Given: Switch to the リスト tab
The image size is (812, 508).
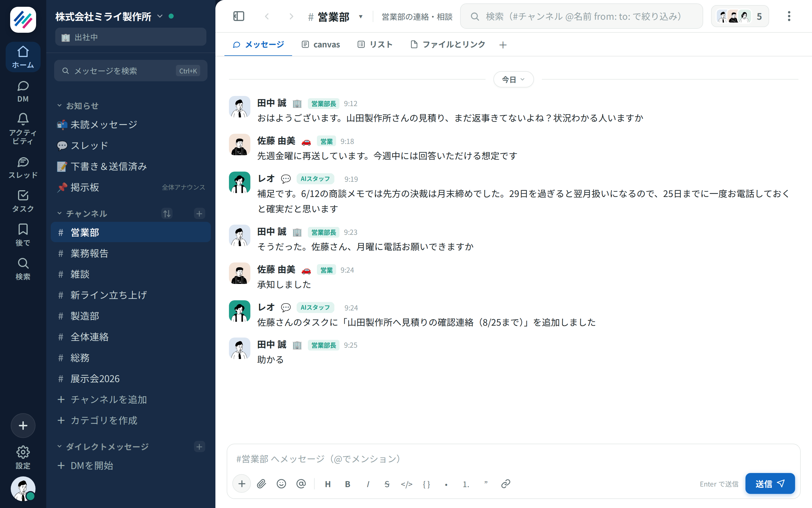Looking at the screenshot, I should tap(375, 44).
